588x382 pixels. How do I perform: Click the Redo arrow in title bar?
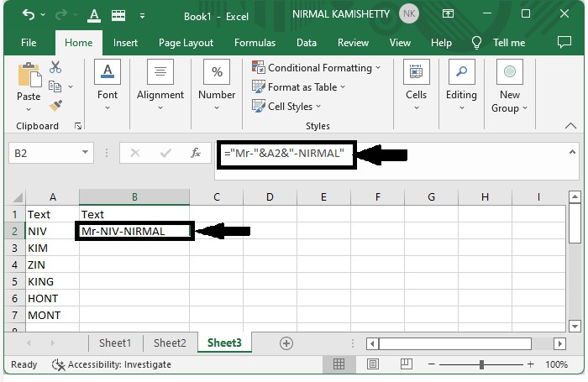pos(60,14)
